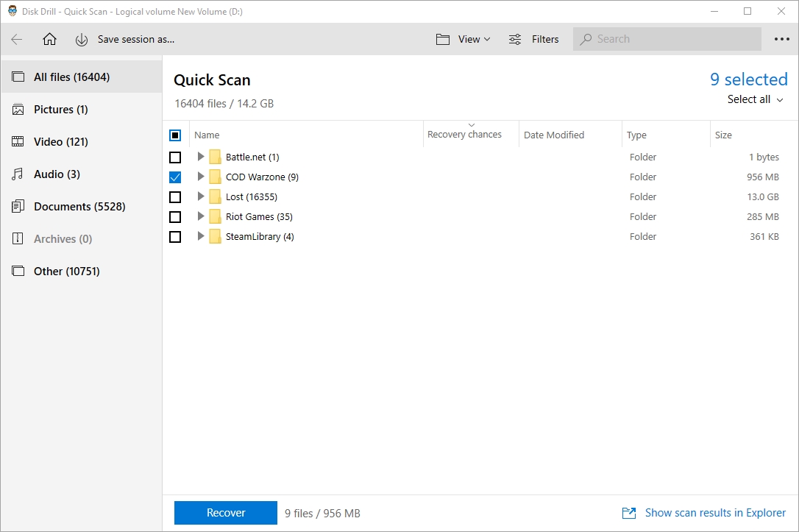Viewport: 799px width, 532px height.
Task: Sort by Name column header
Action: (207, 135)
